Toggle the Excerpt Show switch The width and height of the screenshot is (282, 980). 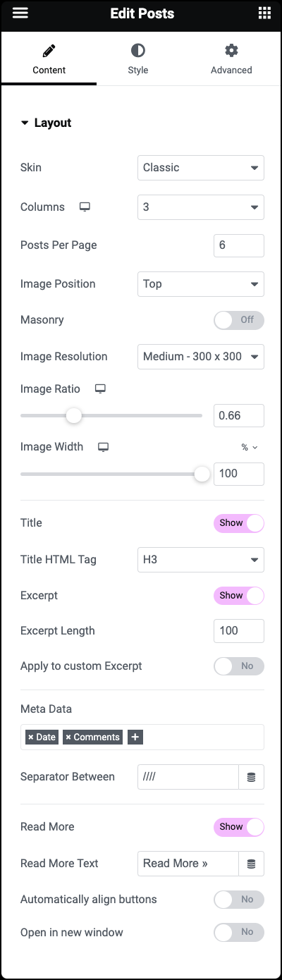[x=239, y=596]
